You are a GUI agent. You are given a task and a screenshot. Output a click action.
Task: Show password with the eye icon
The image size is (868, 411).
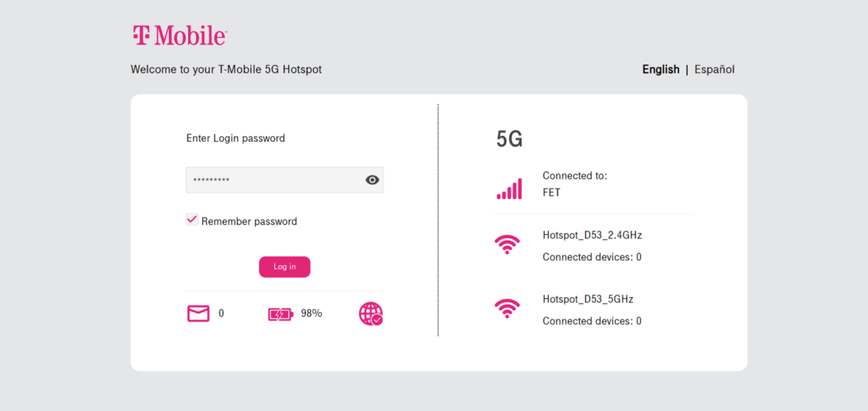coord(372,180)
